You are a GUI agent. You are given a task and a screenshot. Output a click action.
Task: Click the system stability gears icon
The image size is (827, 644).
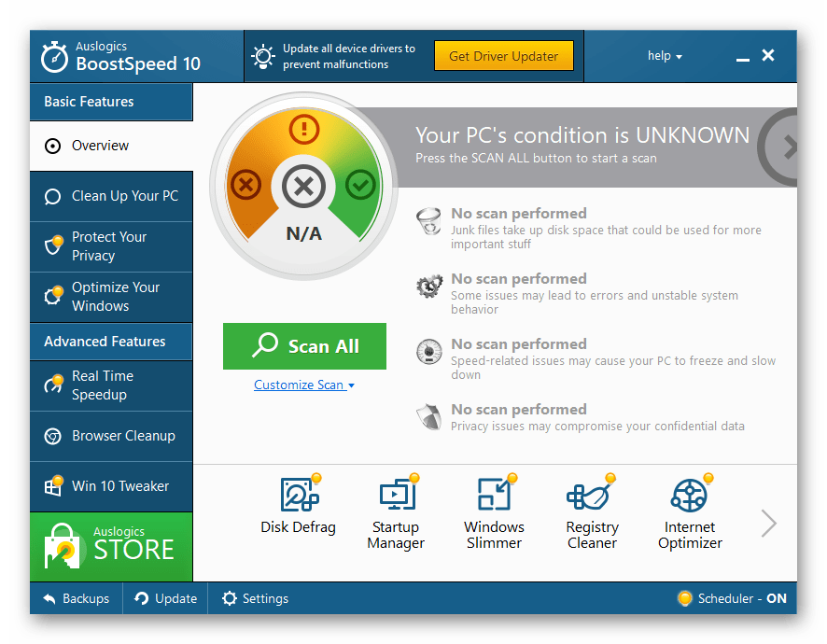429,287
